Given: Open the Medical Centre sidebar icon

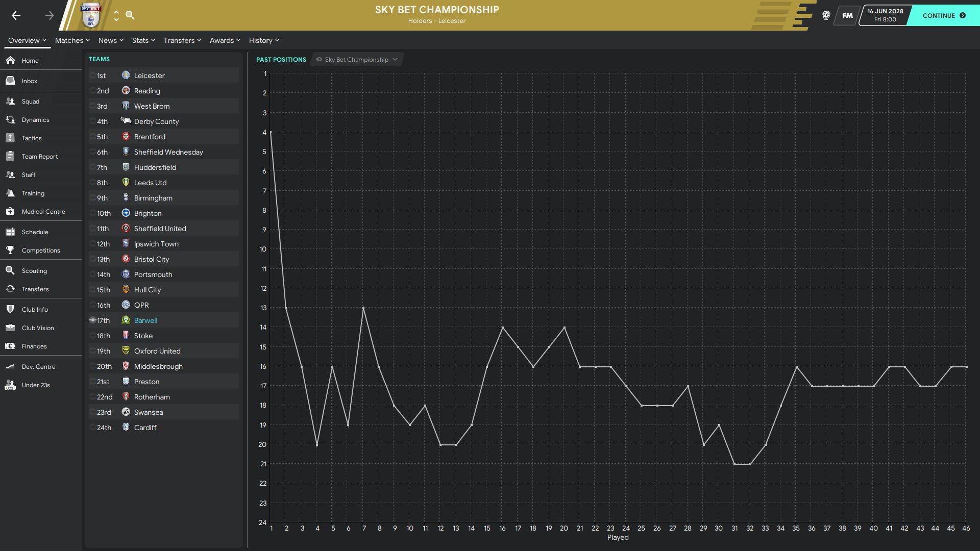Looking at the screenshot, I should point(10,211).
